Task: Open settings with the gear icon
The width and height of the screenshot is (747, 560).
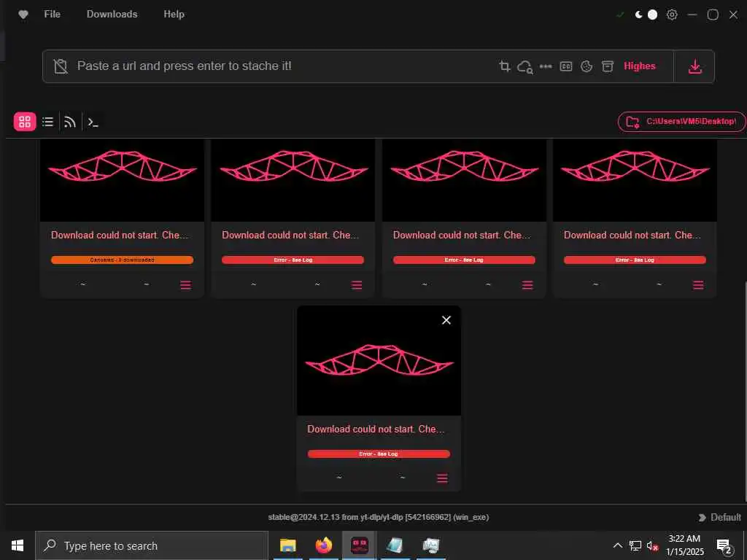Action: click(x=672, y=15)
